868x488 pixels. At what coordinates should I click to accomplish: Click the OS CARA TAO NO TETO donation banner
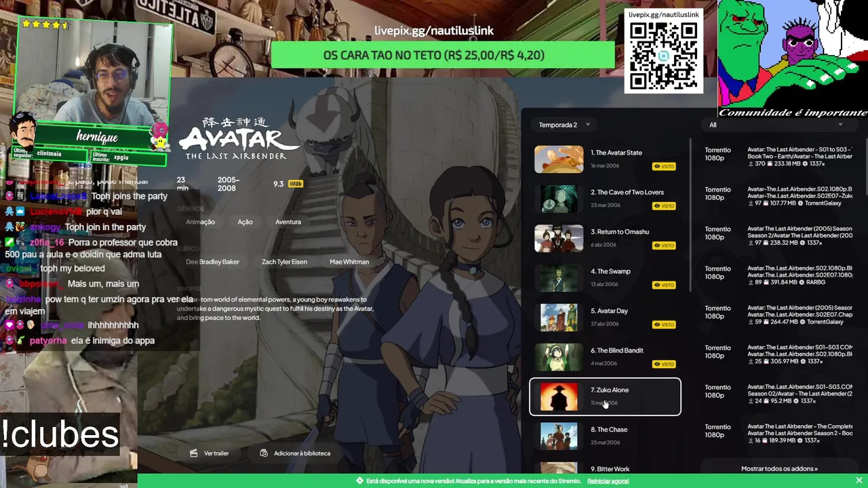(x=443, y=56)
